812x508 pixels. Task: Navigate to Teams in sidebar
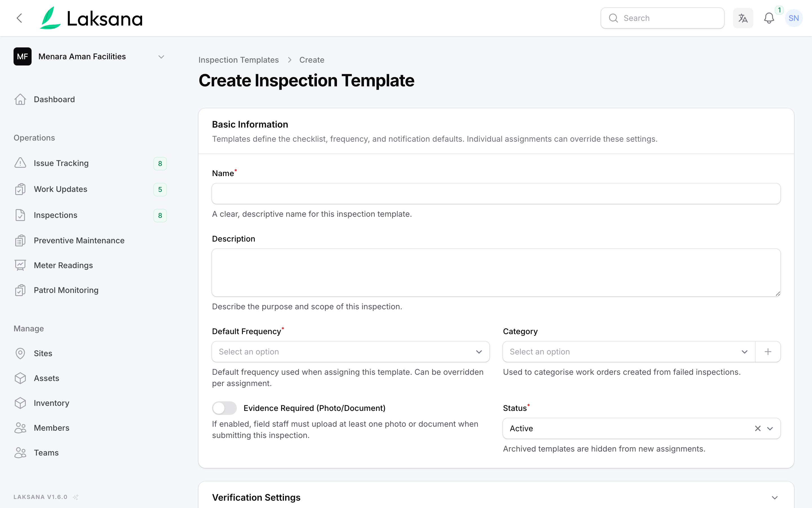click(x=90, y=453)
